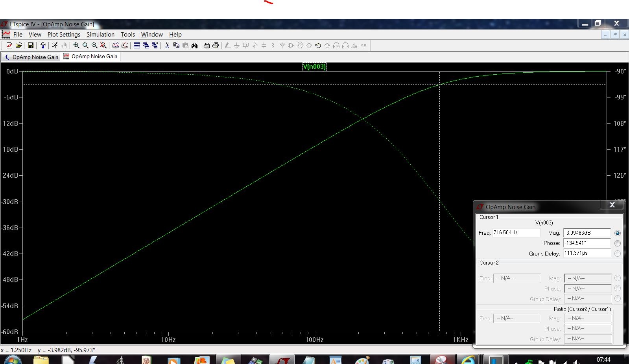The image size is (629, 364).
Task: Click the V(n003) trace label
Action: (314, 66)
